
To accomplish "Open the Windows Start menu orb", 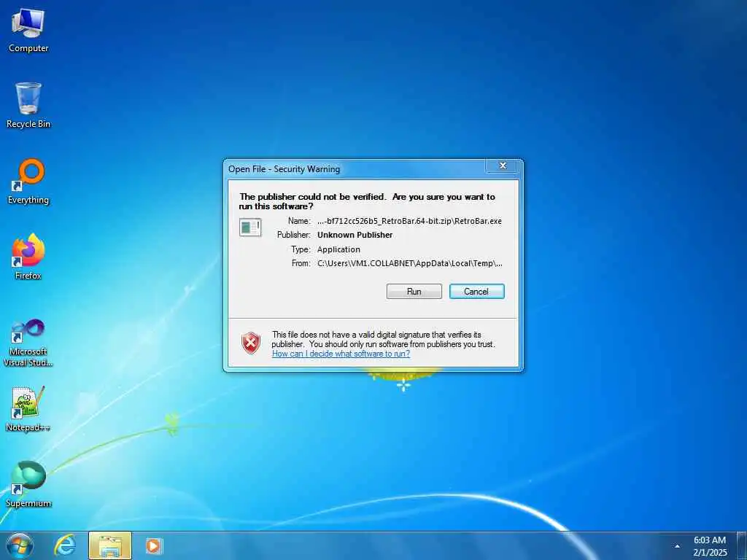I will [19, 545].
